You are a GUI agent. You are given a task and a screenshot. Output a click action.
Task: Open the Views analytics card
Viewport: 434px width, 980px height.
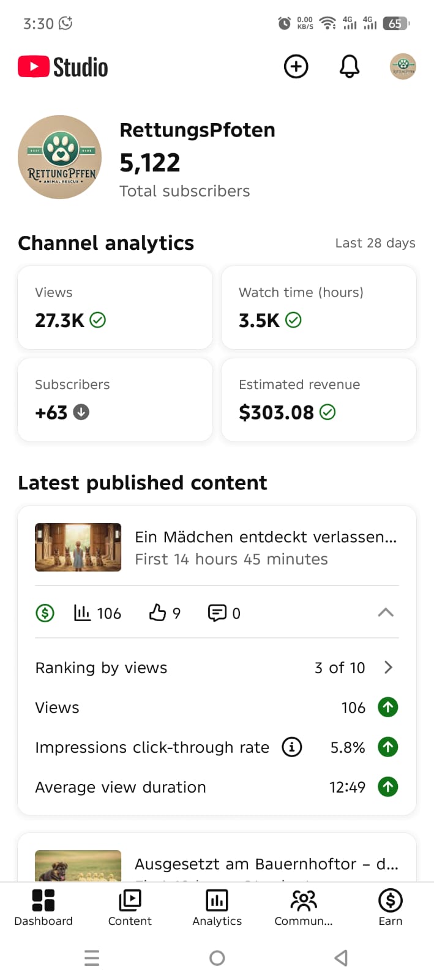(x=115, y=307)
